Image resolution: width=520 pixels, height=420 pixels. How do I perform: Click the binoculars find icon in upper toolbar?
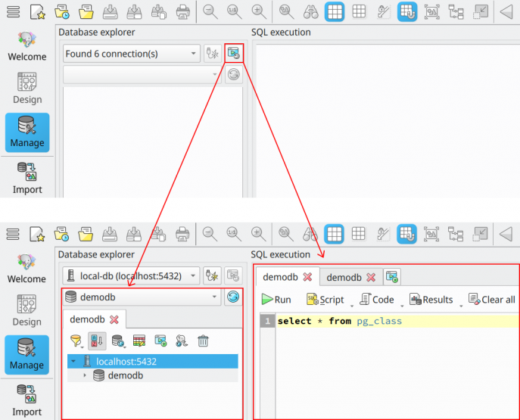pyautogui.click(x=311, y=12)
